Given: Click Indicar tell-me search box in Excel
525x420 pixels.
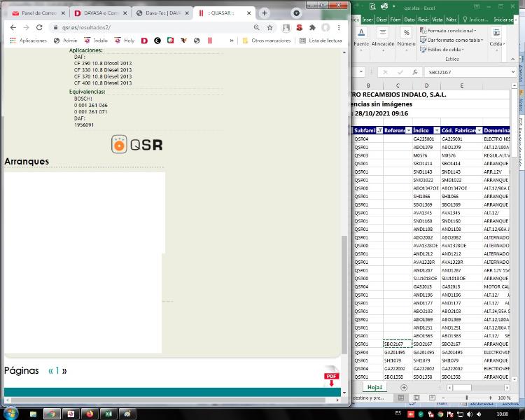Looking at the screenshot, I should (475, 20).
